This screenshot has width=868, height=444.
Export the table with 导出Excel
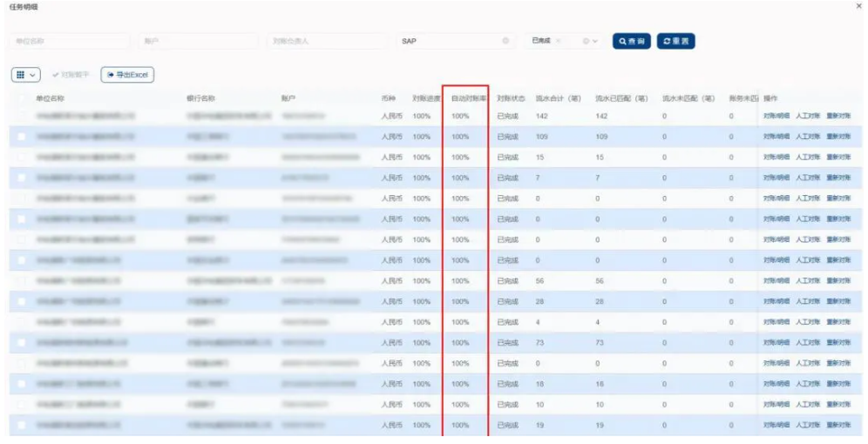click(x=127, y=75)
